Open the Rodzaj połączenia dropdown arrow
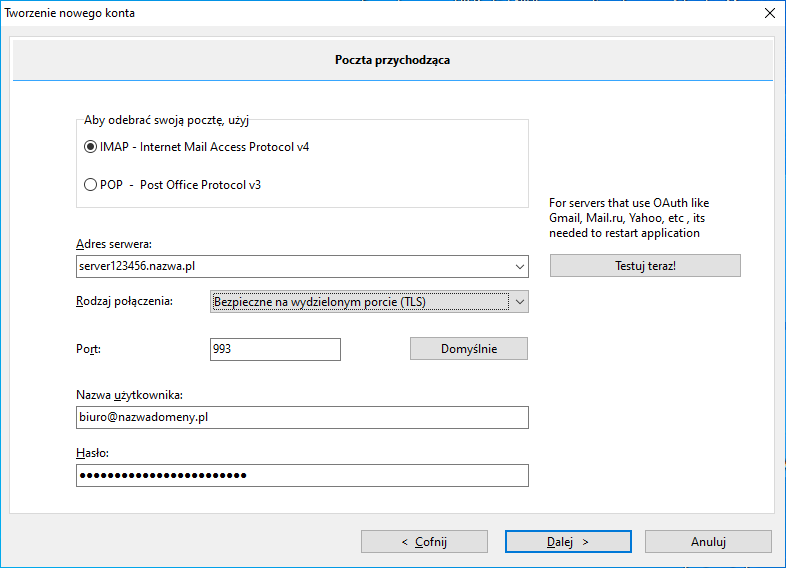This screenshot has width=786, height=568. pyautogui.click(x=520, y=302)
